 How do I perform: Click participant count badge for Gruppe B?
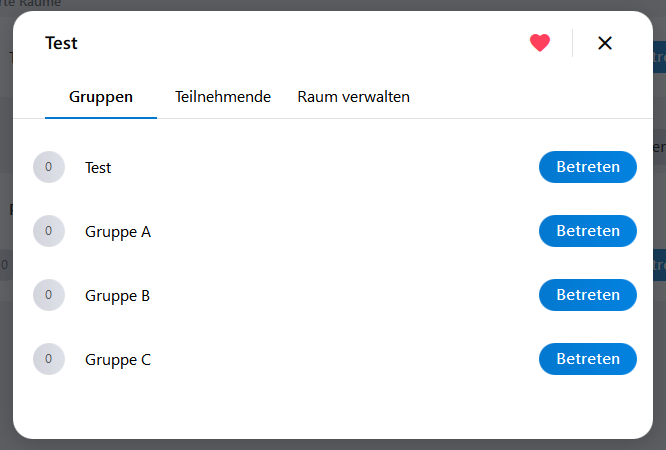pyautogui.click(x=49, y=295)
